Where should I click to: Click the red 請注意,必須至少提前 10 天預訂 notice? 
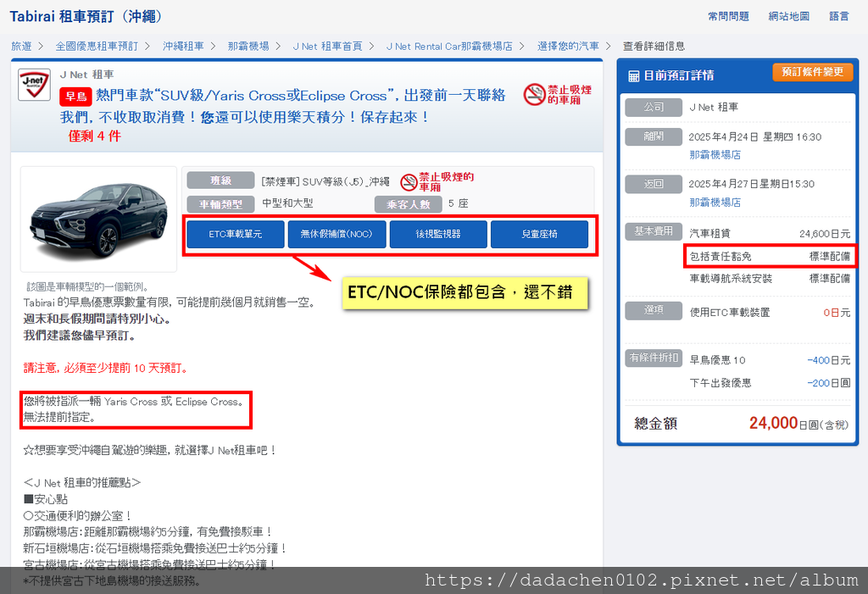coord(106,368)
